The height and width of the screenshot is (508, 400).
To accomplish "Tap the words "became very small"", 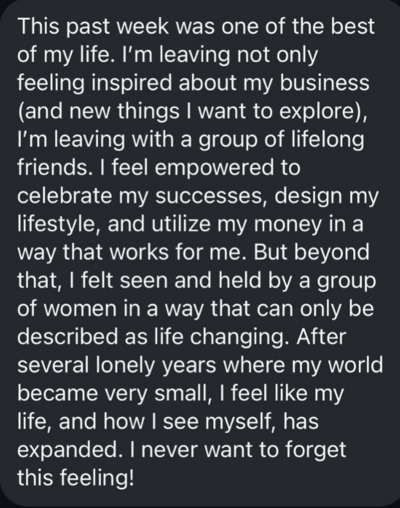I will pos(115,393).
